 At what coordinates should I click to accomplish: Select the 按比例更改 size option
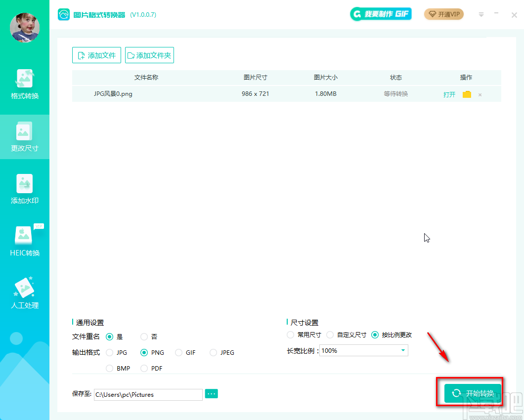point(375,335)
